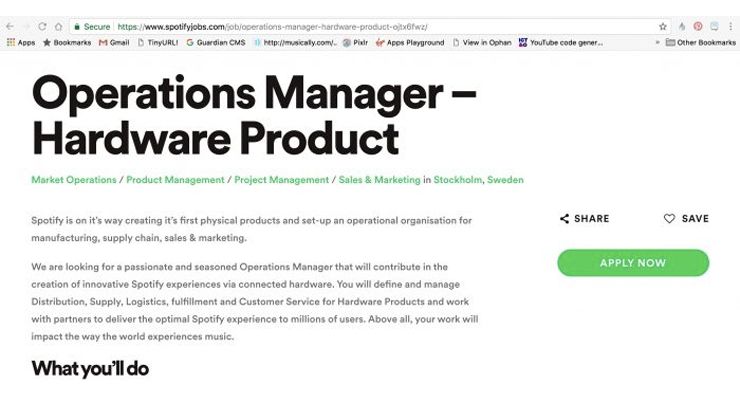Click the red Pinterest extension icon
The height and width of the screenshot is (400, 740).
[698, 26]
